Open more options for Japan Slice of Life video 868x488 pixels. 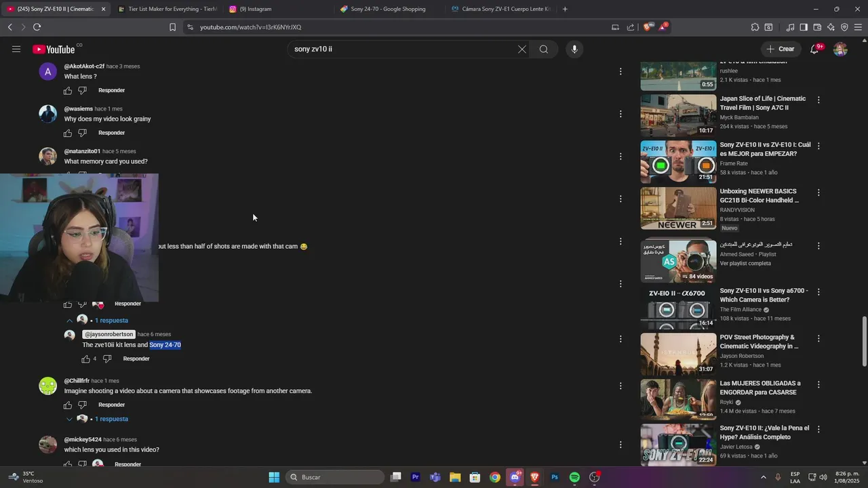pos(818,100)
